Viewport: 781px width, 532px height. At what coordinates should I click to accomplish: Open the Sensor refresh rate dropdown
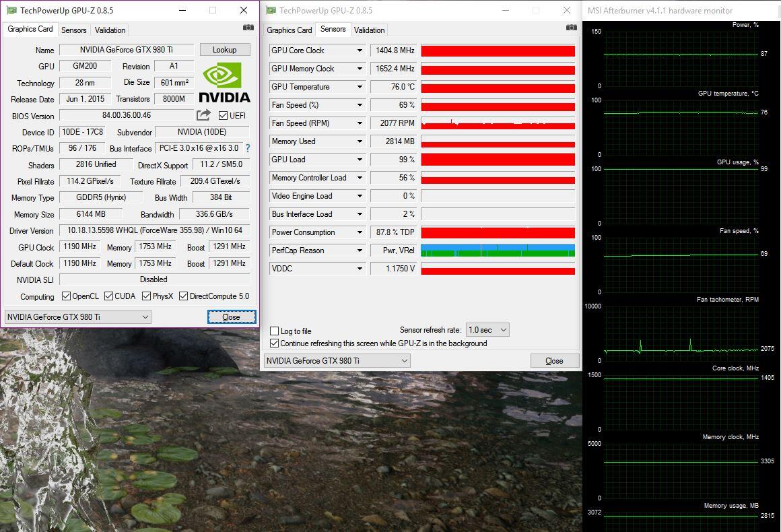[487, 330]
